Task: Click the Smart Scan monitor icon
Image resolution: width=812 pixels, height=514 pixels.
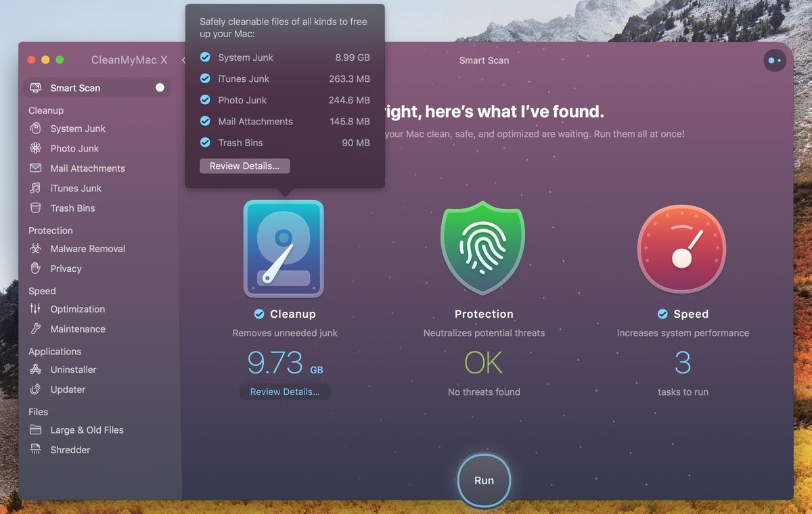Action: (x=36, y=88)
